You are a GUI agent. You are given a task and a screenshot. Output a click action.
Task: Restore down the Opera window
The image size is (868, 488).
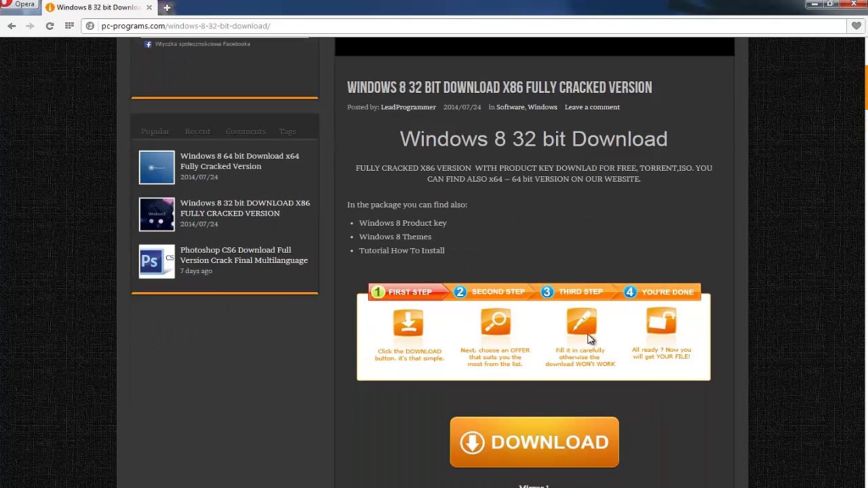point(829,4)
